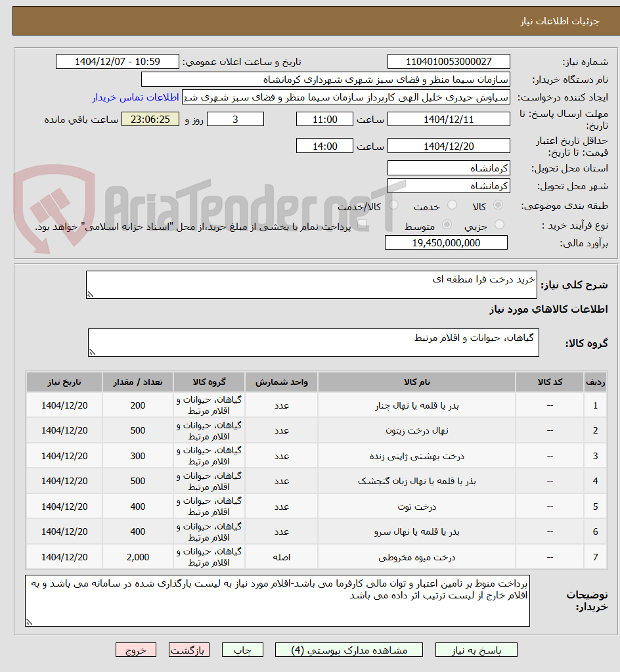Click the announcement date 1404/12/07 field
The width and height of the screenshot is (620, 672).
118,61
